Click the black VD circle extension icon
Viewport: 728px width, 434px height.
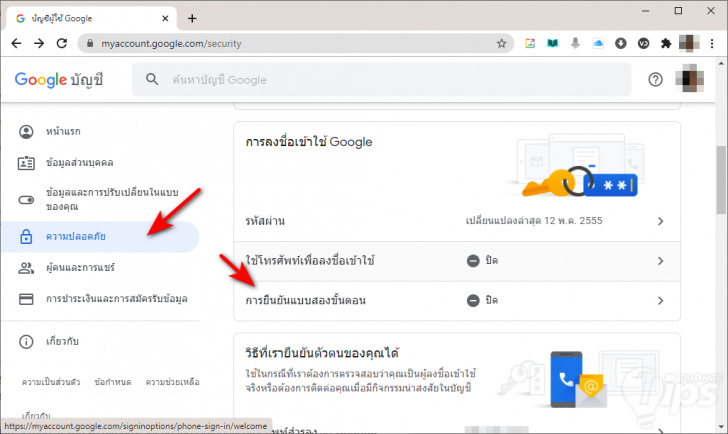tap(644, 44)
